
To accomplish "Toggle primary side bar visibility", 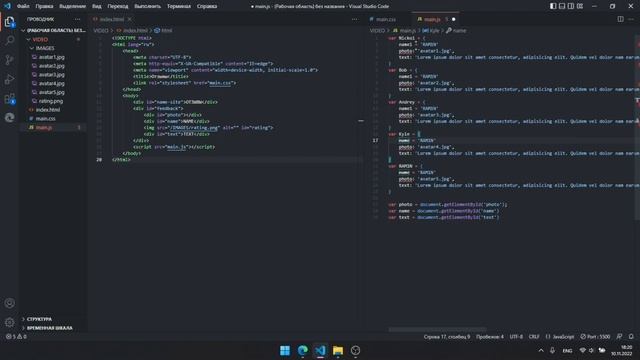I will pyautogui.click(x=553, y=6).
